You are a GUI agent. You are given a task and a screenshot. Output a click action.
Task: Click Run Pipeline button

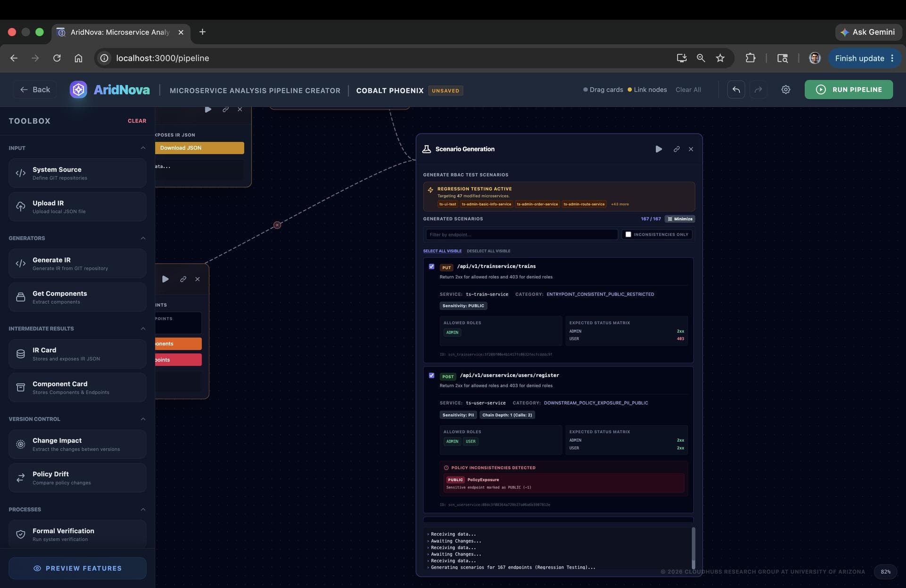click(x=848, y=90)
